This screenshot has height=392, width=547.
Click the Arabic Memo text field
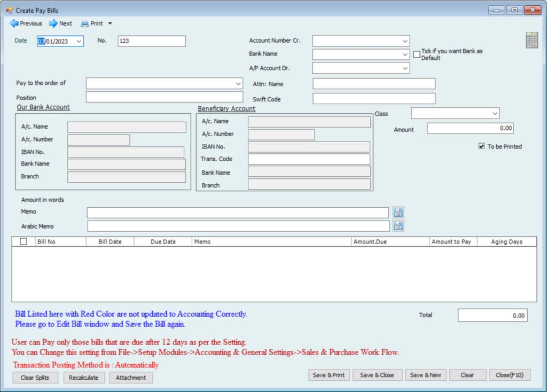point(238,226)
